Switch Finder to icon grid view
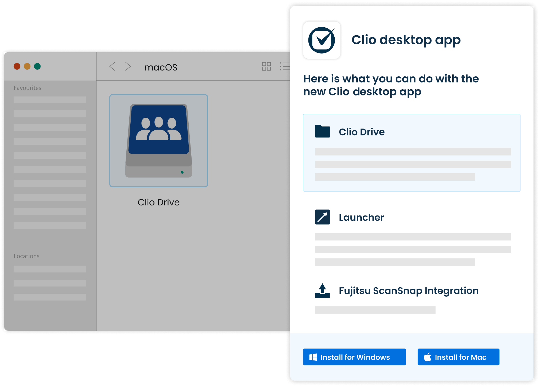 (266, 66)
